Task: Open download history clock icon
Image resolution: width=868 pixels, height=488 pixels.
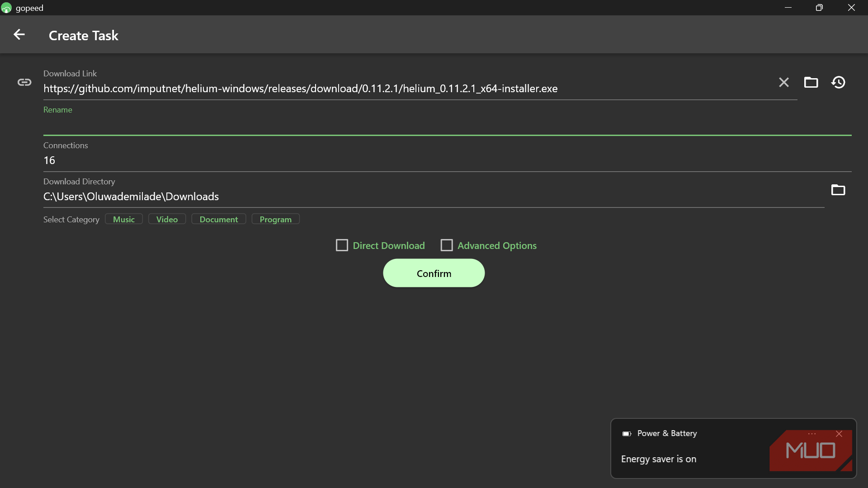Action: click(838, 82)
